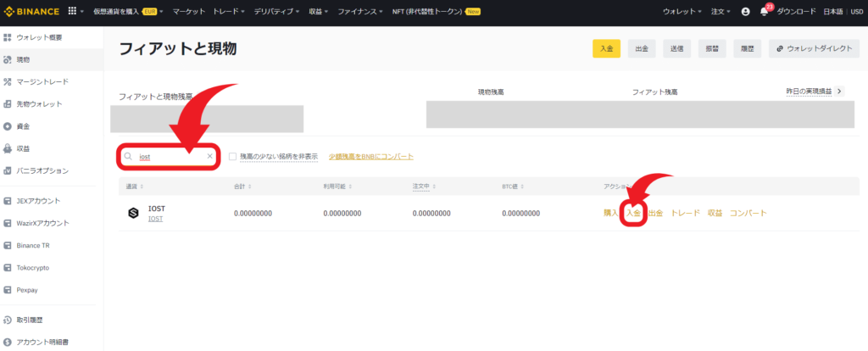This screenshot has height=351, width=868.
Task: Focus the iost search field
Action: click(x=169, y=157)
